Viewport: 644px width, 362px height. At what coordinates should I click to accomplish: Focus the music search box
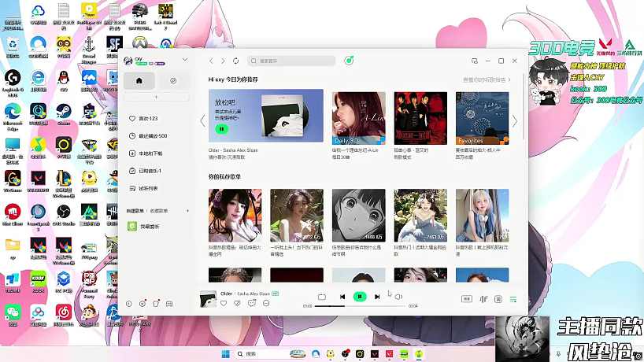[x=291, y=61]
